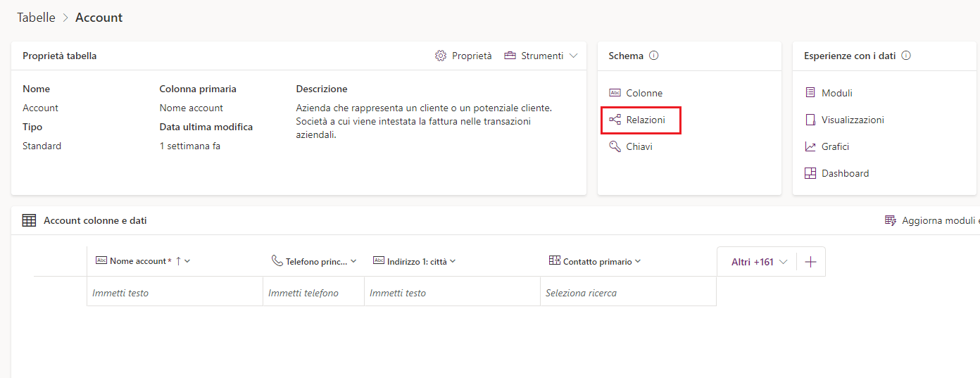Screen dimensions: 980x378
Task: Click the Visualizzazioni icon
Action: pyautogui.click(x=810, y=120)
